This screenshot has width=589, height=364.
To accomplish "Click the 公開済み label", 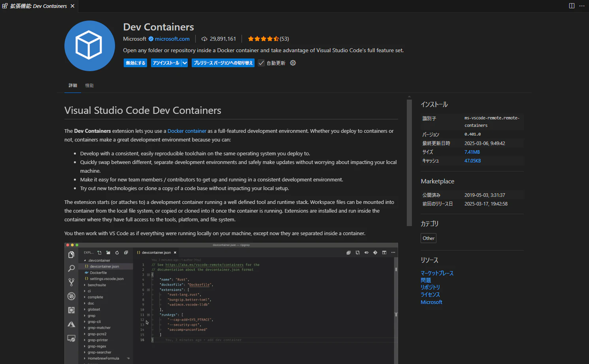I will (431, 195).
